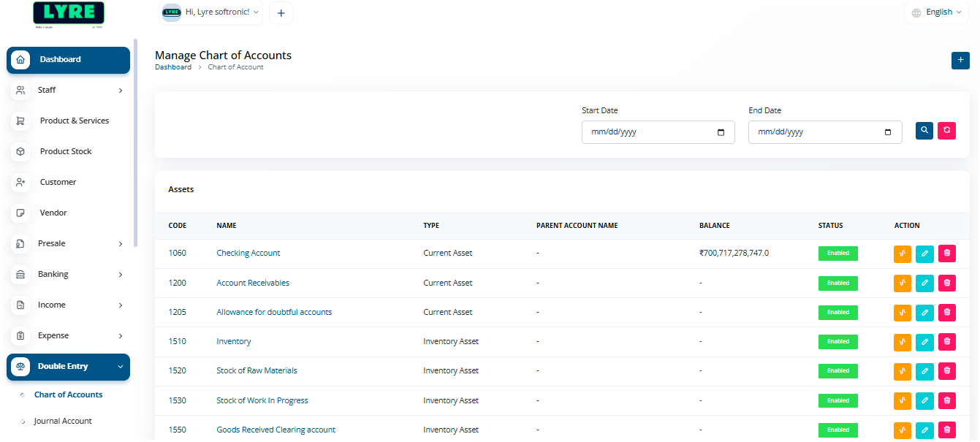Edit the Account Receivables account with pencil icon
980x442 pixels.
924,283
